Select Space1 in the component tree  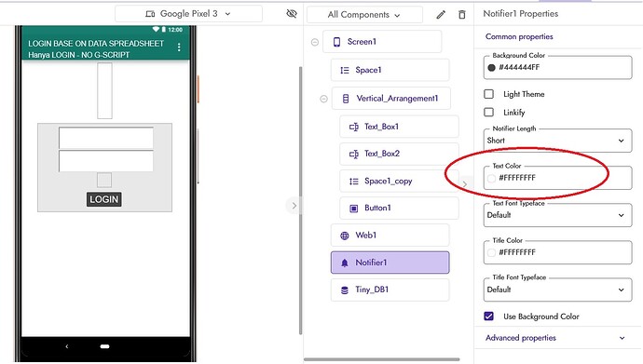pos(390,70)
